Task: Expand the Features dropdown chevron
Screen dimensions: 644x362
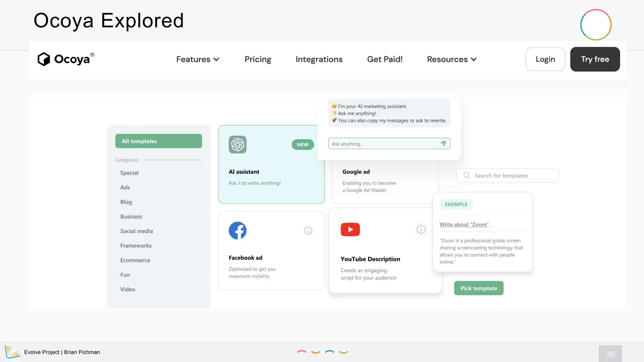Action: pyautogui.click(x=216, y=59)
